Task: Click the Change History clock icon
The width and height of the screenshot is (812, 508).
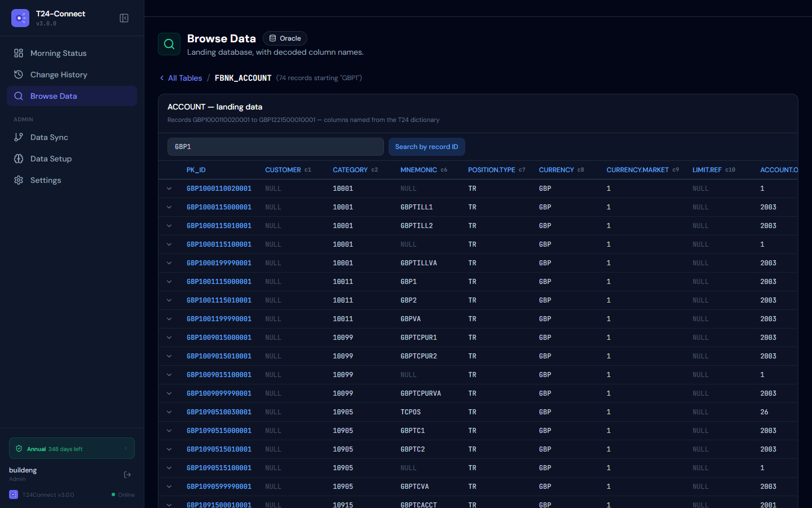Action: [19, 75]
